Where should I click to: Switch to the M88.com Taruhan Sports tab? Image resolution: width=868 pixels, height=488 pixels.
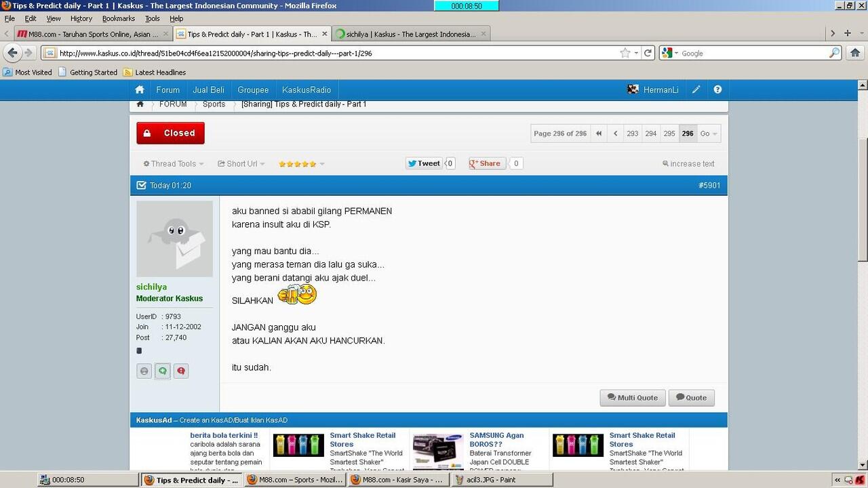[x=92, y=34]
